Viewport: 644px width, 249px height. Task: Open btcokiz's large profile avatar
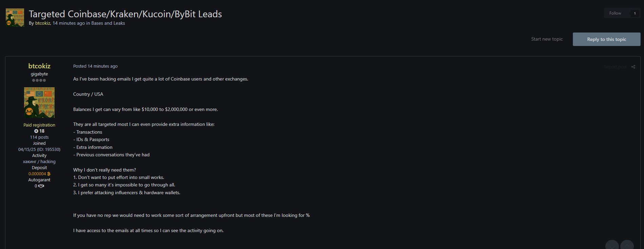click(39, 103)
